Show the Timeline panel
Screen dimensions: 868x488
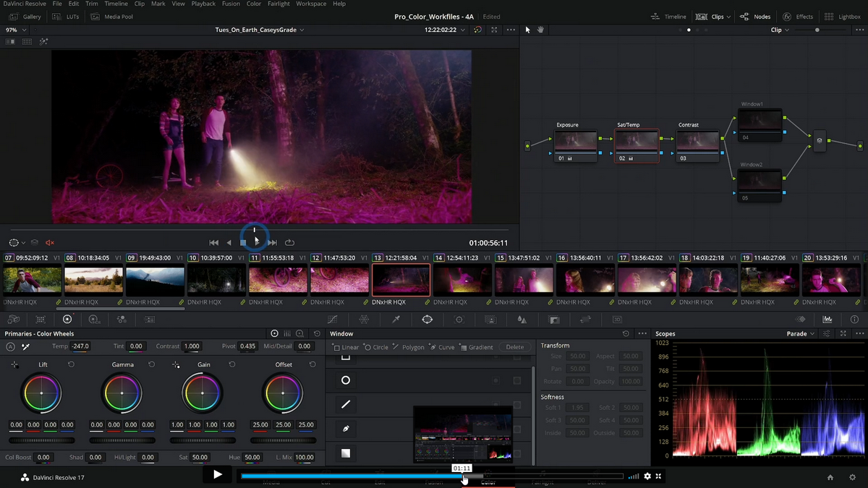tap(668, 17)
